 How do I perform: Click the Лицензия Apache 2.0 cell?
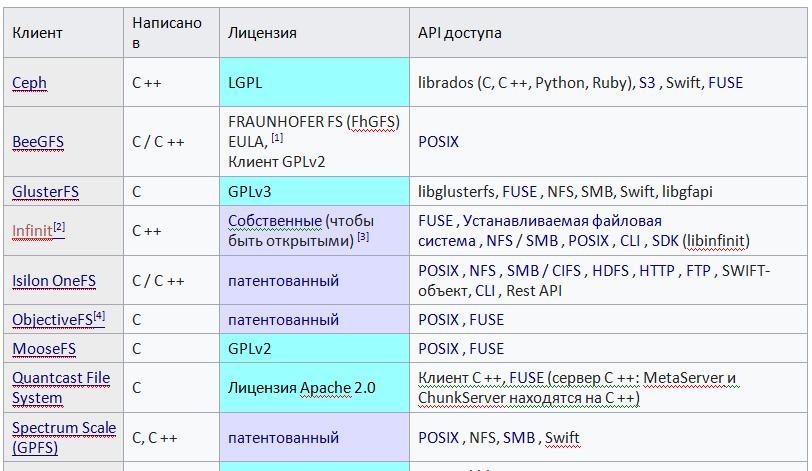tap(314, 388)
